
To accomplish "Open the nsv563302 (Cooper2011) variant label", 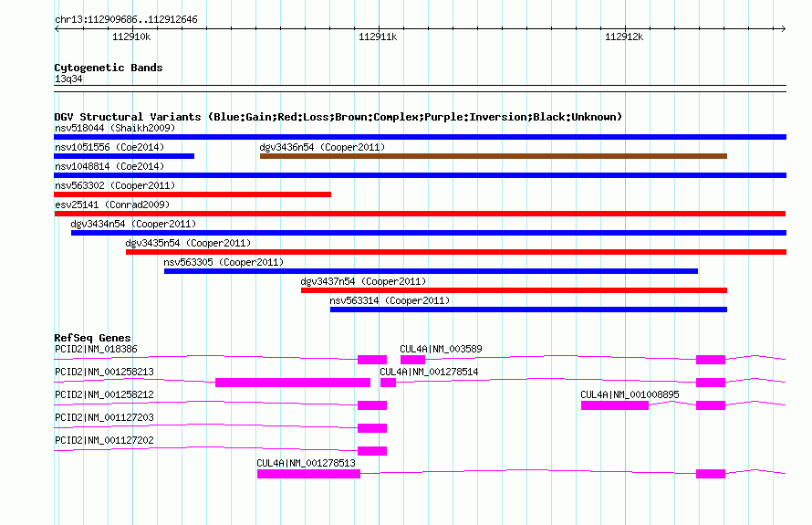I will 115,185.
